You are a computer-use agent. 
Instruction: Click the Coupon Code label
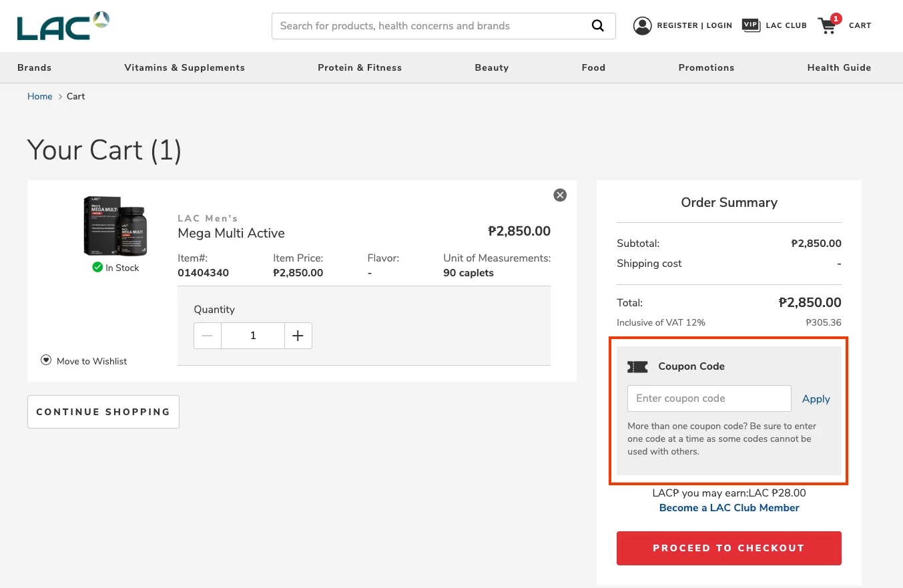(691, 366)
